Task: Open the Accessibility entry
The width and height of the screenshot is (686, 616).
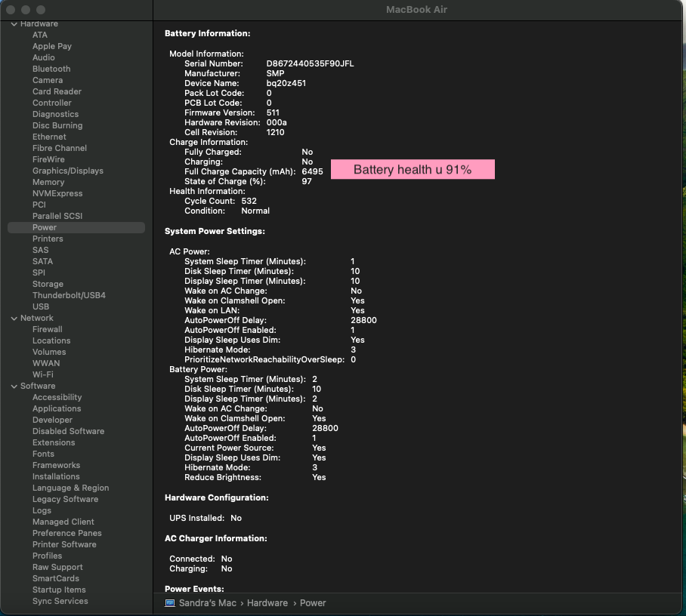Action: click(57, 397)
